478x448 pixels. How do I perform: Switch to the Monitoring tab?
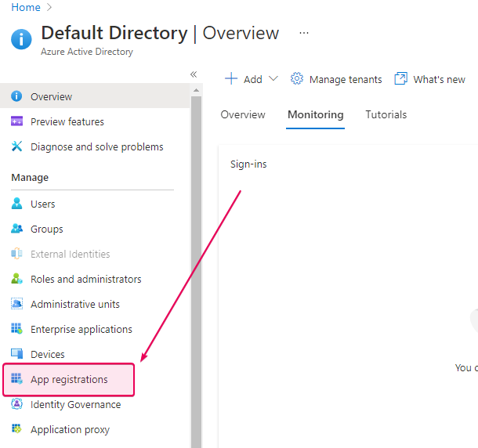click(x=316, y=114)
